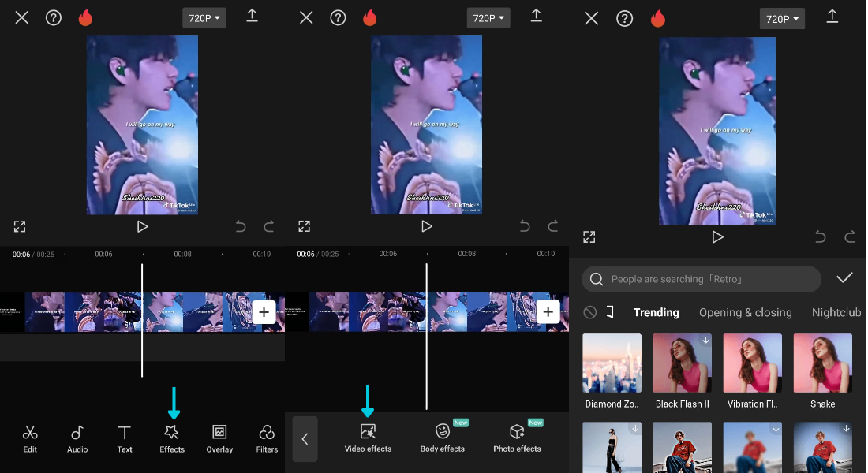Open the saved effects bookmark icon
This screenshot has width=868, height=473.
click(x=610, y=312)
